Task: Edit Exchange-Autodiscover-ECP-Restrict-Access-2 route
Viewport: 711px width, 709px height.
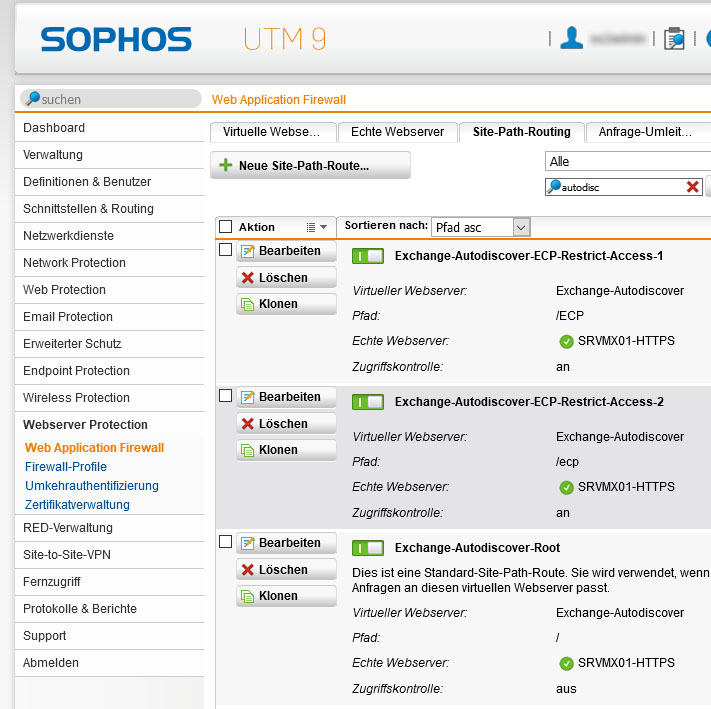Action: [x=286, y=397]
